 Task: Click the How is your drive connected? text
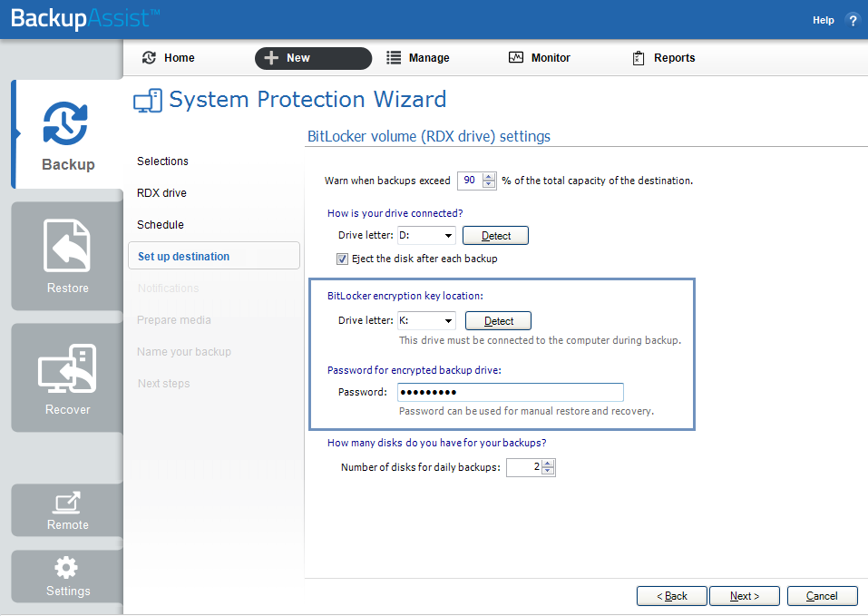point(395,213)
